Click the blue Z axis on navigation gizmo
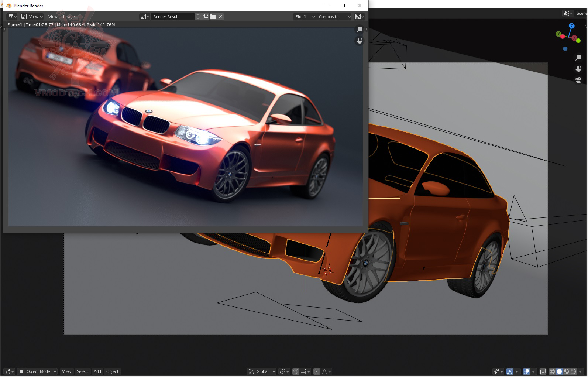Screen dimensions: 588x377 click(572, 26)
